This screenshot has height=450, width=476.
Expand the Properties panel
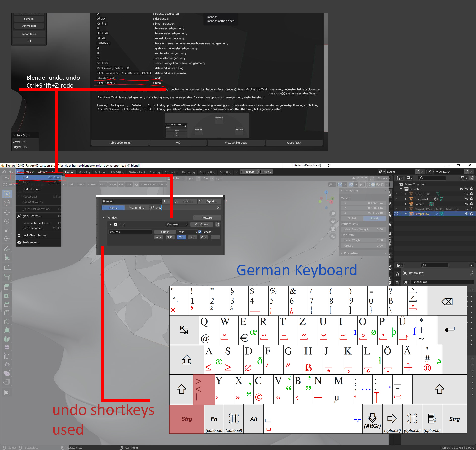(x=342, y=253)
